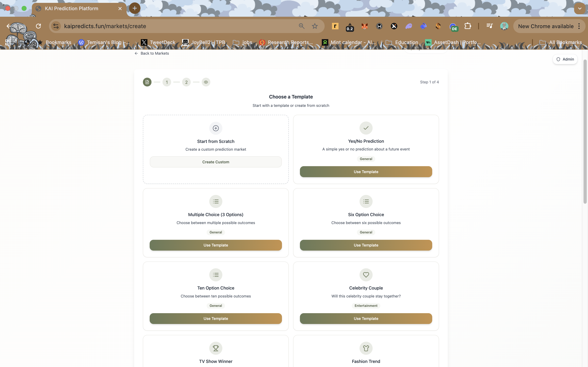The width and height of the screenshot is (588, 367).
Task: Go to step 2 in the stepper
Action: (x=186, y=82)
